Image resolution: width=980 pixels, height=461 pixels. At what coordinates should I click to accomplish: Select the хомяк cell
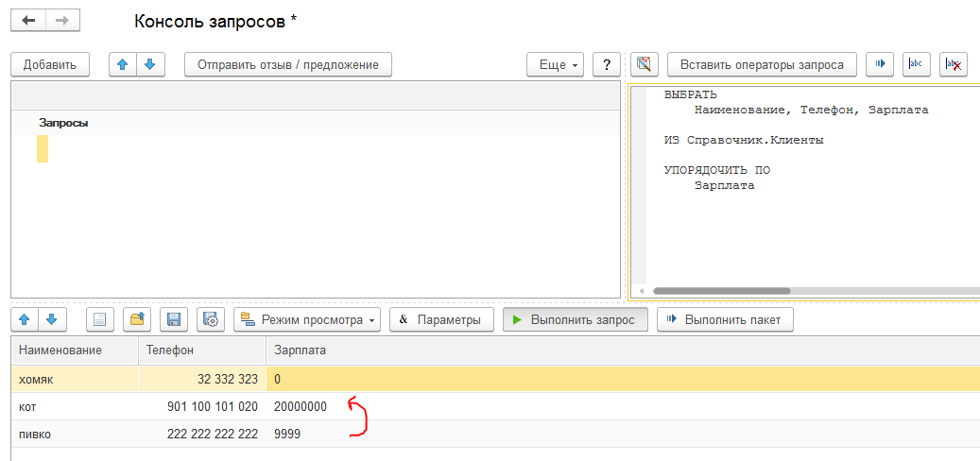tap(75, 379)
